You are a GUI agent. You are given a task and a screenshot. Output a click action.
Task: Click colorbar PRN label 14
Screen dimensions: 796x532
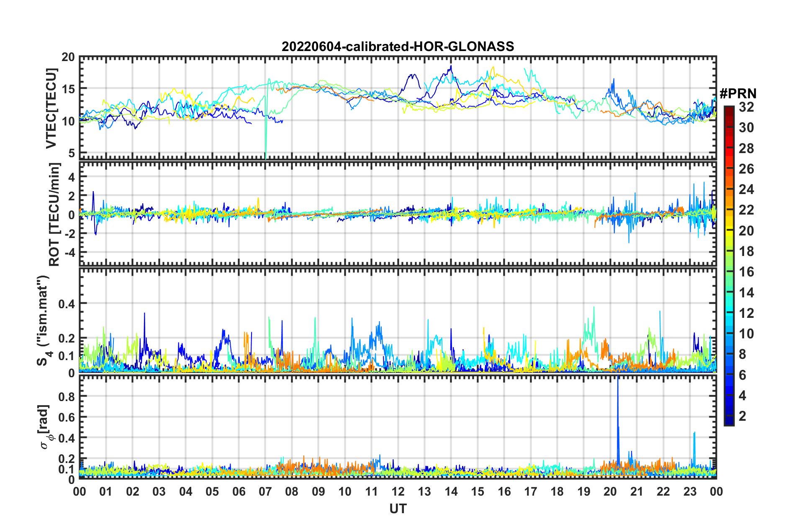[x=746, y=293]
